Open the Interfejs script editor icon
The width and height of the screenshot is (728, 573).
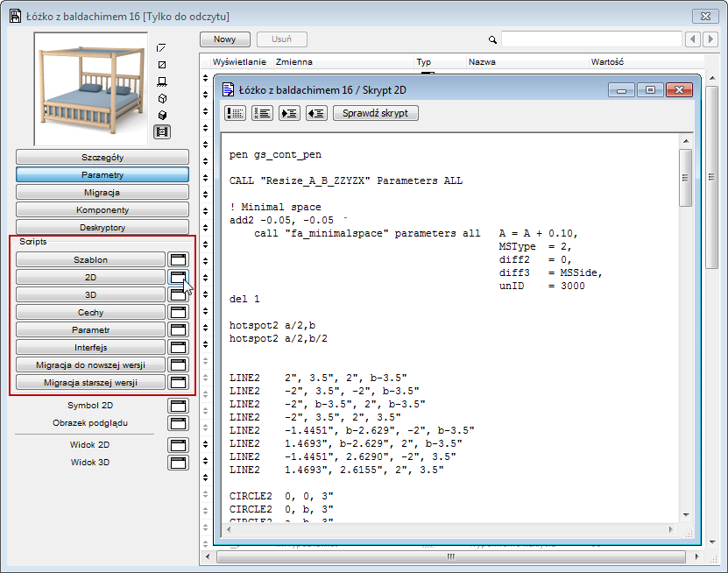point(178,346)
